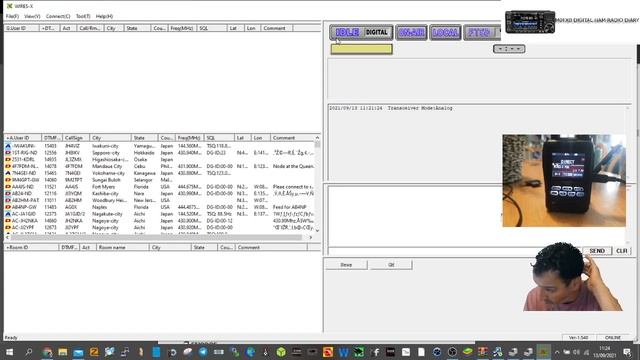
Task: Sort node list by A.User ID column
Action: coord(22,138)
